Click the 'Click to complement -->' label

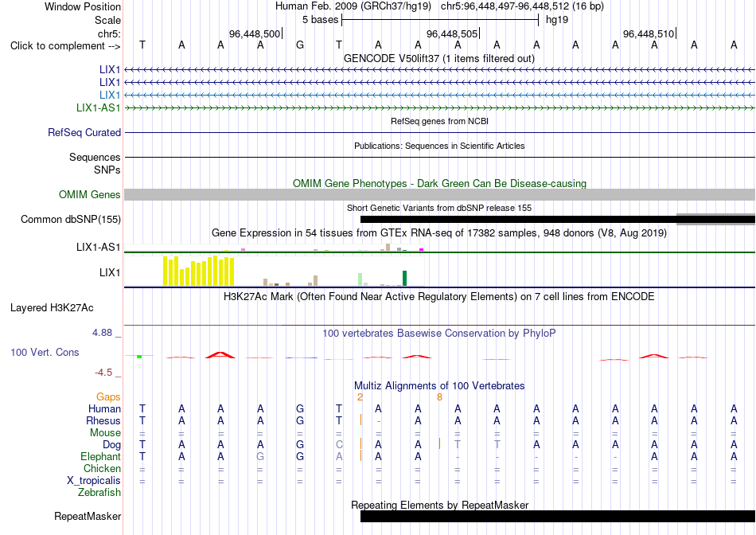[x=65, y=46]
